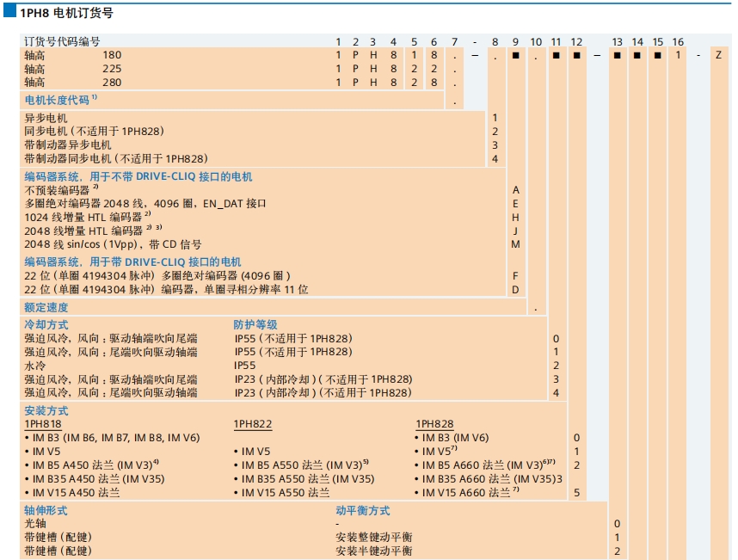Select the 轴伸形式 heading
Viewport: 738px width, 560px height.
tap(46, 510)
